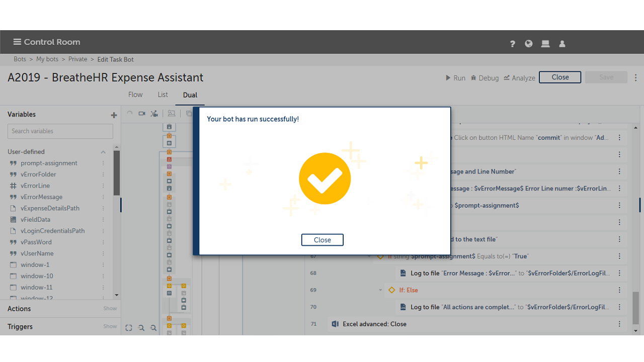Open options menu for vFieldData variable
Screen dimensions: 644x362
click(104, 220)
